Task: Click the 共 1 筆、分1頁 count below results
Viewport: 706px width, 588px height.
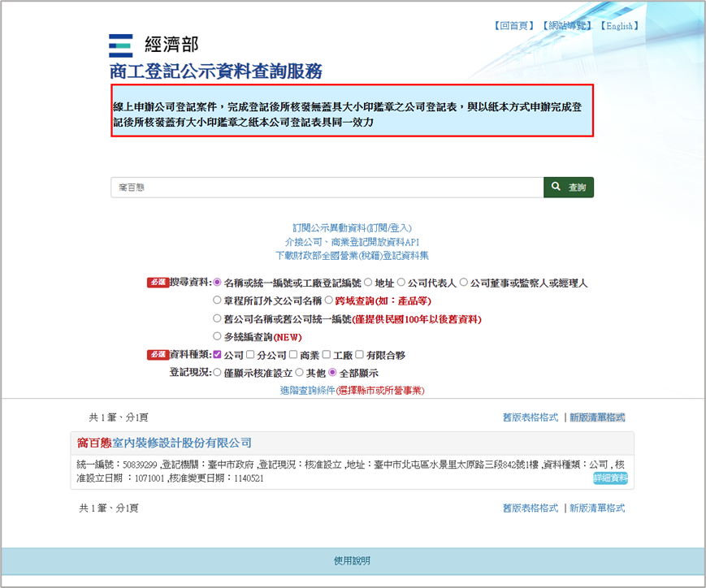Action: pyautogui.click(x=109, y=508)
